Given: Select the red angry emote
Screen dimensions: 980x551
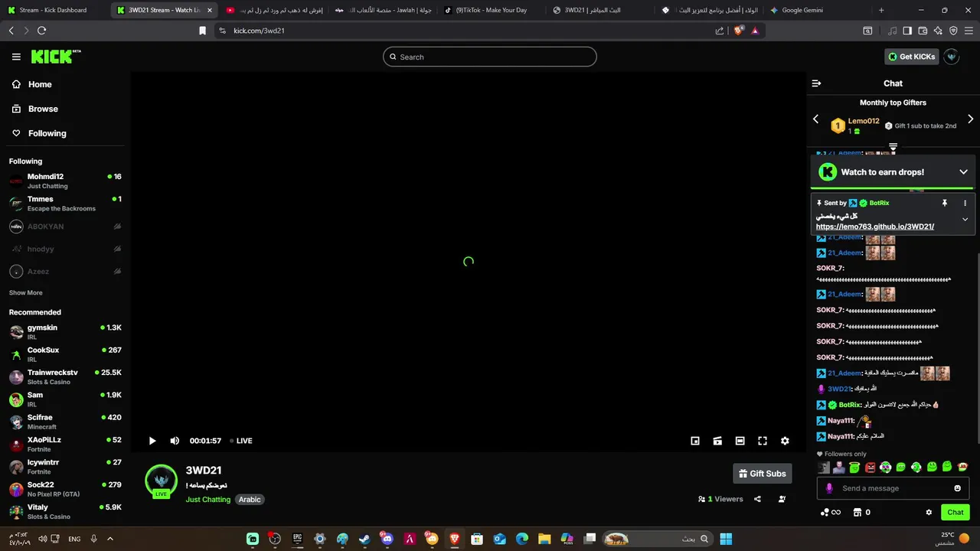Looking at the screenshot, I should 870,467.
